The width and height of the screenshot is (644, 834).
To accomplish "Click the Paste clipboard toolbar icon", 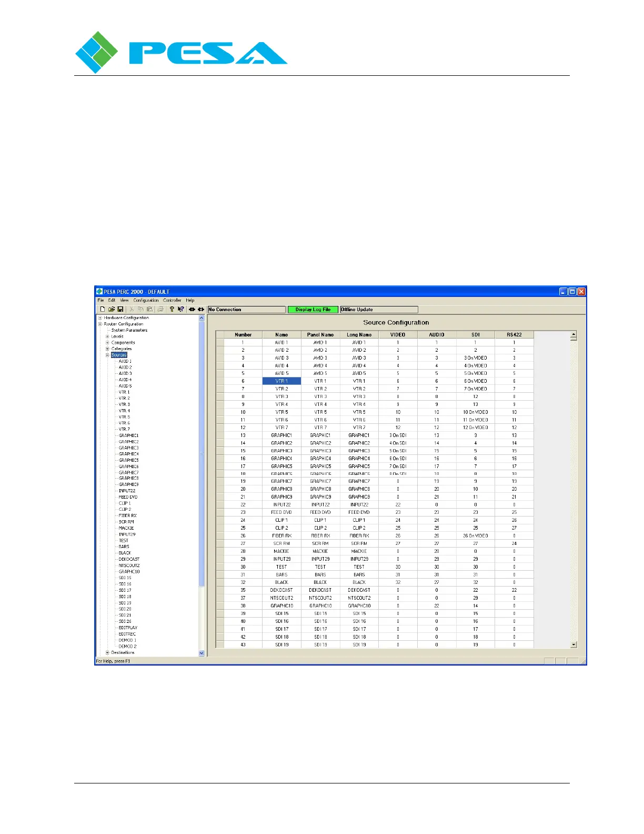I will point(149,310).
